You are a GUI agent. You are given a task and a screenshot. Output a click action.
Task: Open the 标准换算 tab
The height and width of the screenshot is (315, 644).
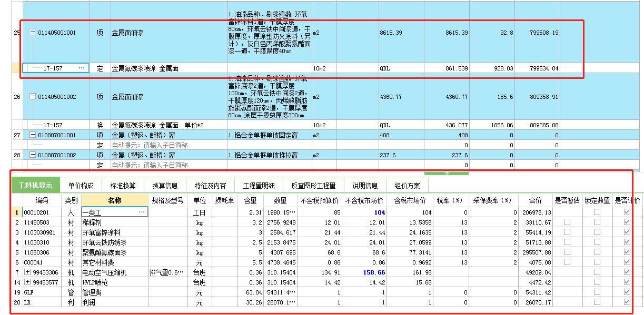pyautogui.click(x=123, y=186)
